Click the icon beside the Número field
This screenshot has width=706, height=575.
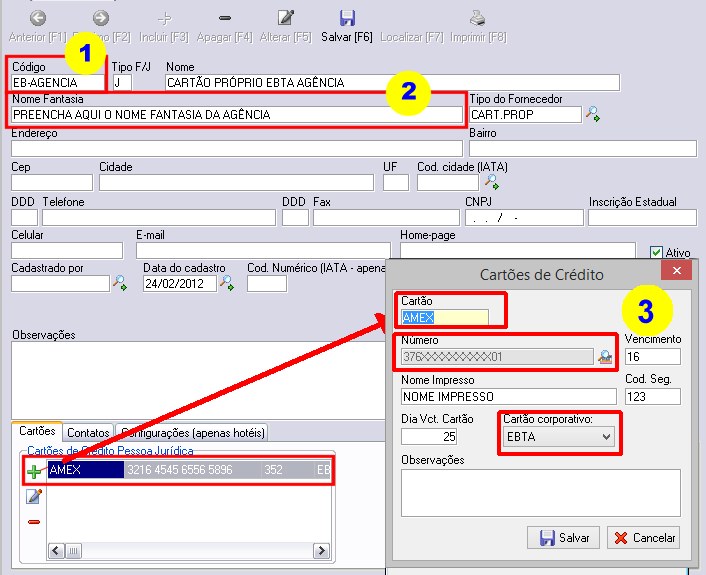tap(605, 357)
